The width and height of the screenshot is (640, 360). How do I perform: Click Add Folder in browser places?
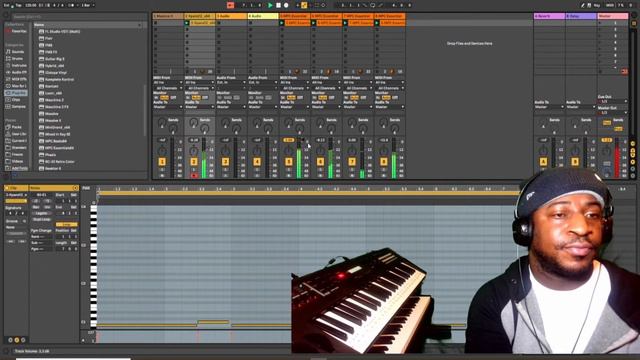17,168
